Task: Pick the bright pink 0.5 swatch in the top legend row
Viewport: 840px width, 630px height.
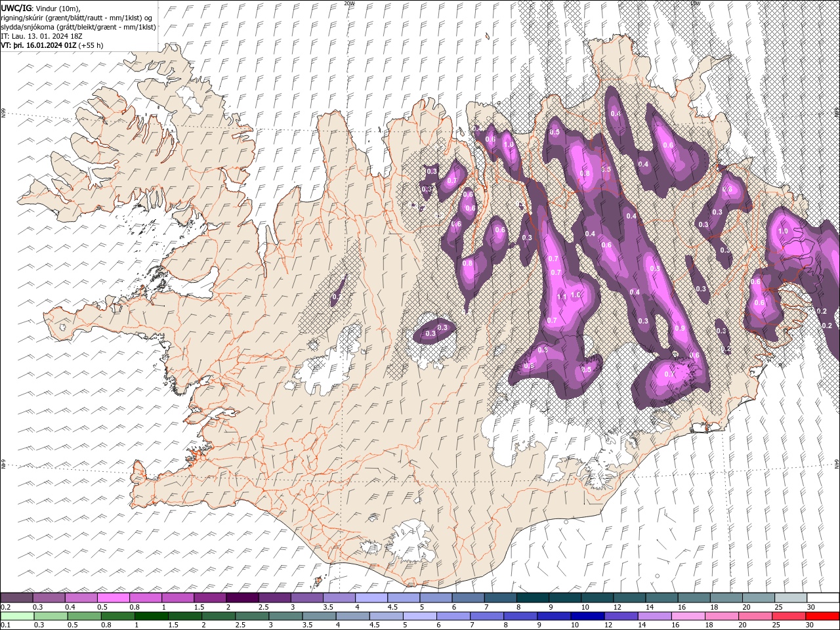Action: tap(114, 598)
